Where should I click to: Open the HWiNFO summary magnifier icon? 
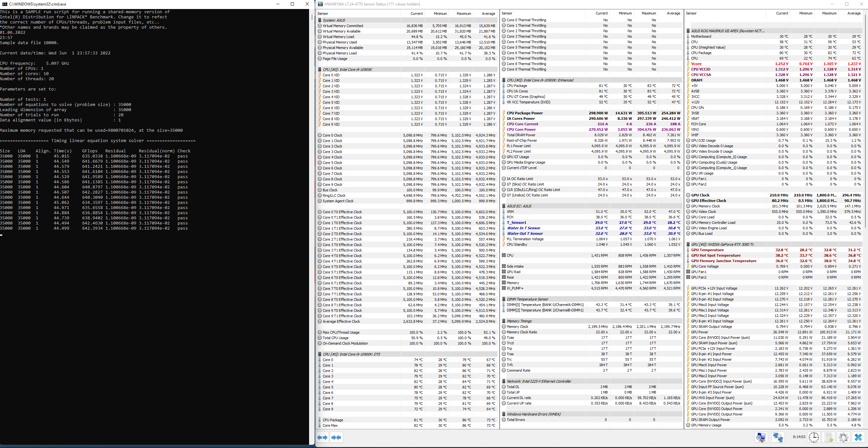click(x=761, y=437)
